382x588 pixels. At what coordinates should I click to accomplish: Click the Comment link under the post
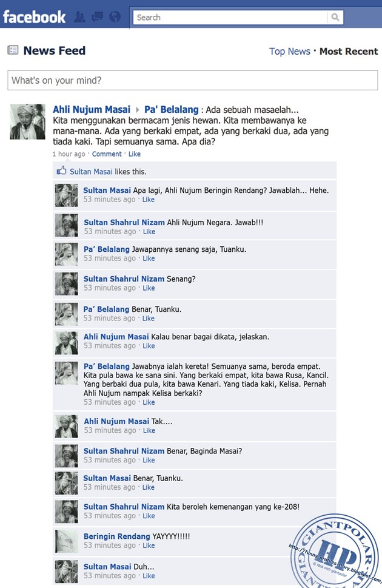pyautogui.click(x=107, y=154)
